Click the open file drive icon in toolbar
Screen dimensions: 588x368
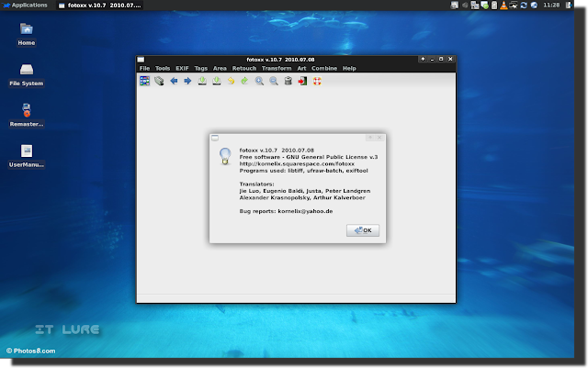159,81
